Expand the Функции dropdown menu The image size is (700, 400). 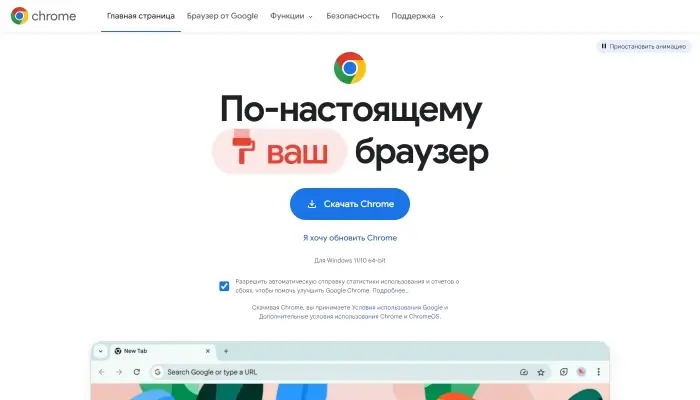pyautogui.click(x=291, y=16)
